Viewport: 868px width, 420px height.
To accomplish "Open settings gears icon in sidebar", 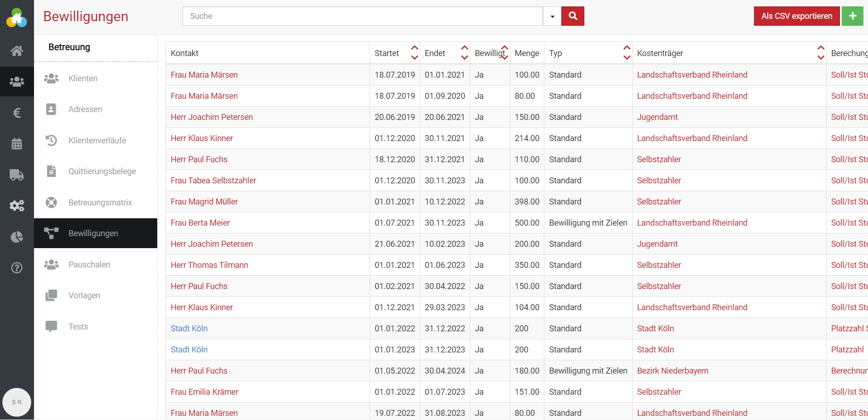I will (17, 205).
